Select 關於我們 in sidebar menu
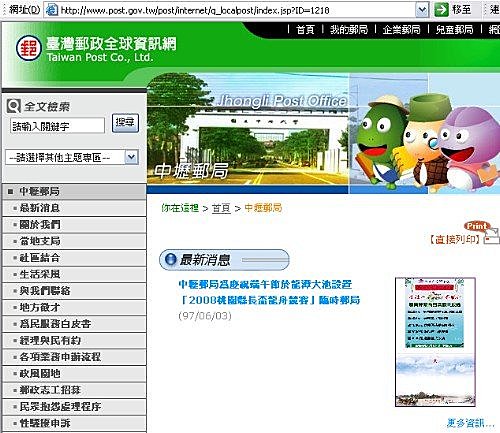The image size is (500, 433). [74, 224]
